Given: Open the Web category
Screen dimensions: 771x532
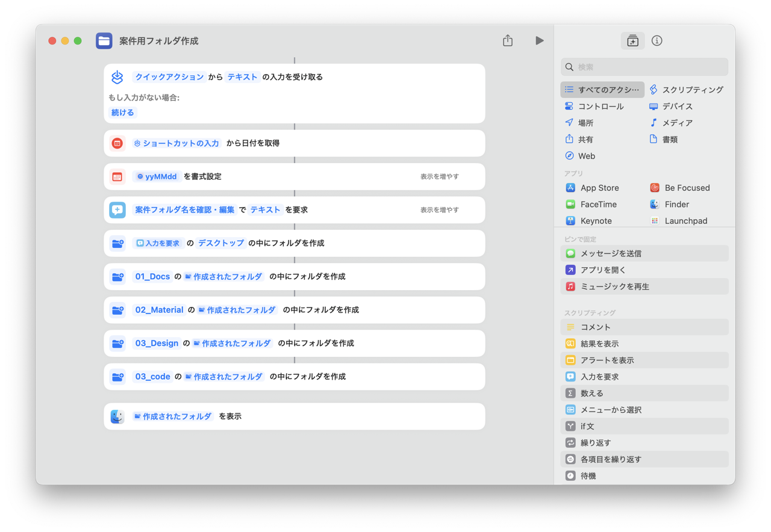Looking at the screenshot, I should click(579, 156).
